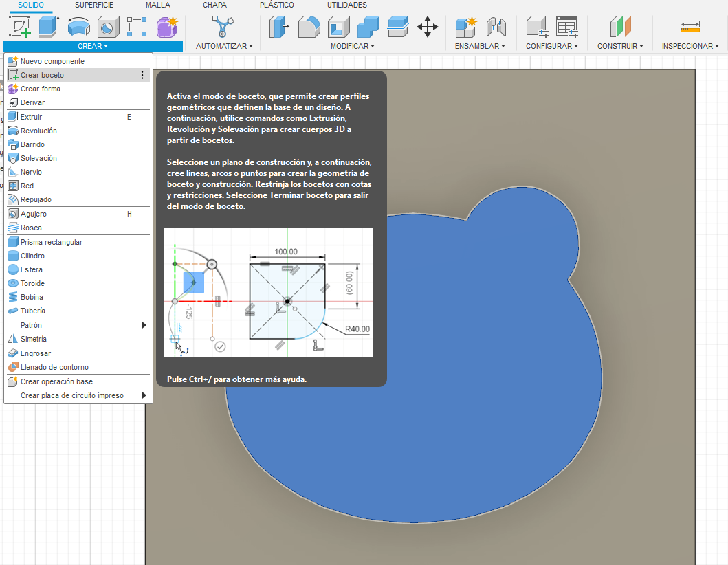Click the Press Pull modify icon

279,26
